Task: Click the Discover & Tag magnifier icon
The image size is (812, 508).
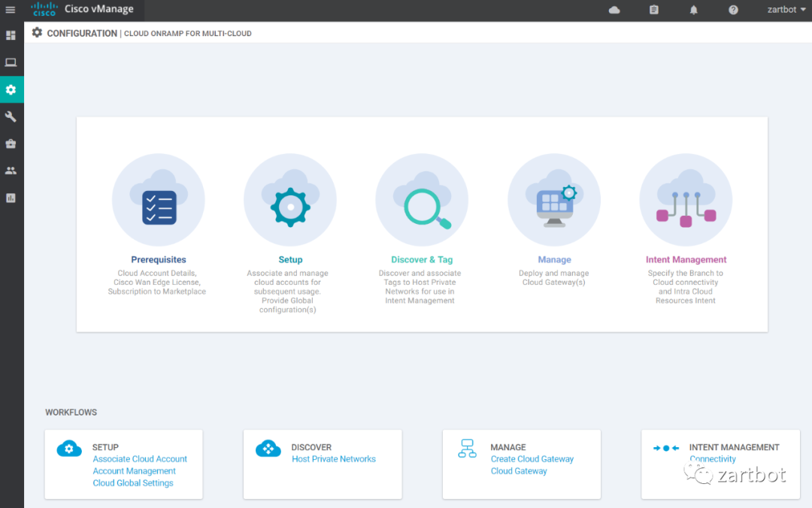Action: click(422, 200)
